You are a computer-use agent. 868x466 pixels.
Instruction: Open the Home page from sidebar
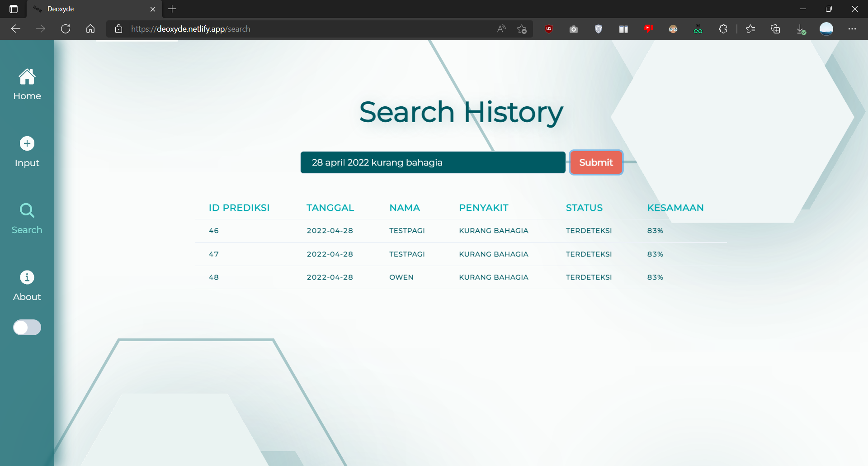[x=27, y=84]
